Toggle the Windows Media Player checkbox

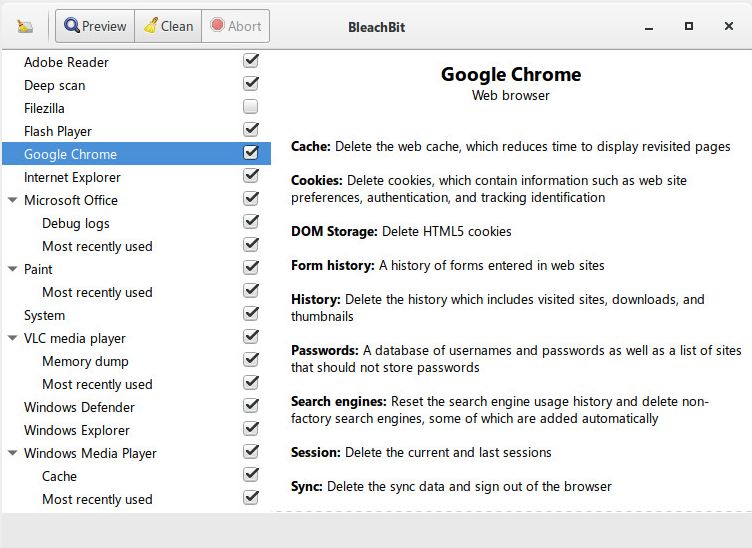pyautogui.click(x=251, y=452)
